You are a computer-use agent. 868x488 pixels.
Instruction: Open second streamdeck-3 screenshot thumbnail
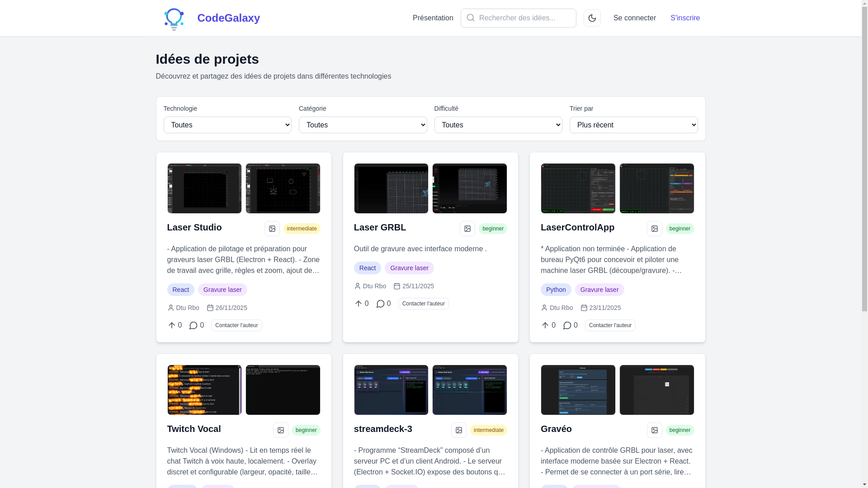470,390
